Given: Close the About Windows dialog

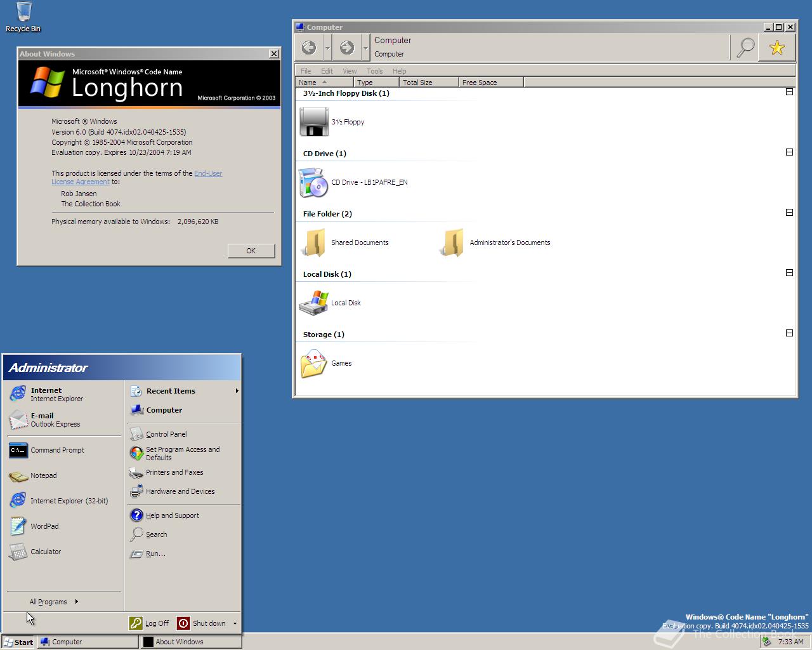Looking at the screenshot, I should pyautogui.click(x=274, y=54).
